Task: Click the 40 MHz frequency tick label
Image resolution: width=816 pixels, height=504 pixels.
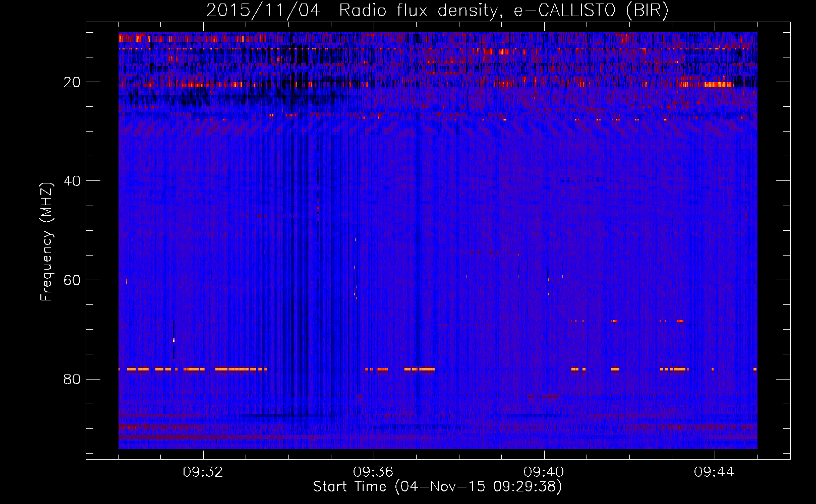Action: [72, 181]
